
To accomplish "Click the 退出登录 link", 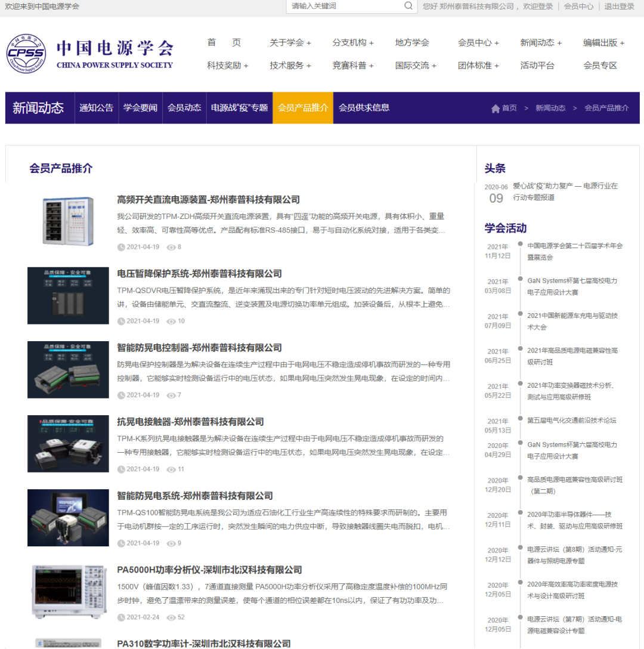I will tap(619, 7).
